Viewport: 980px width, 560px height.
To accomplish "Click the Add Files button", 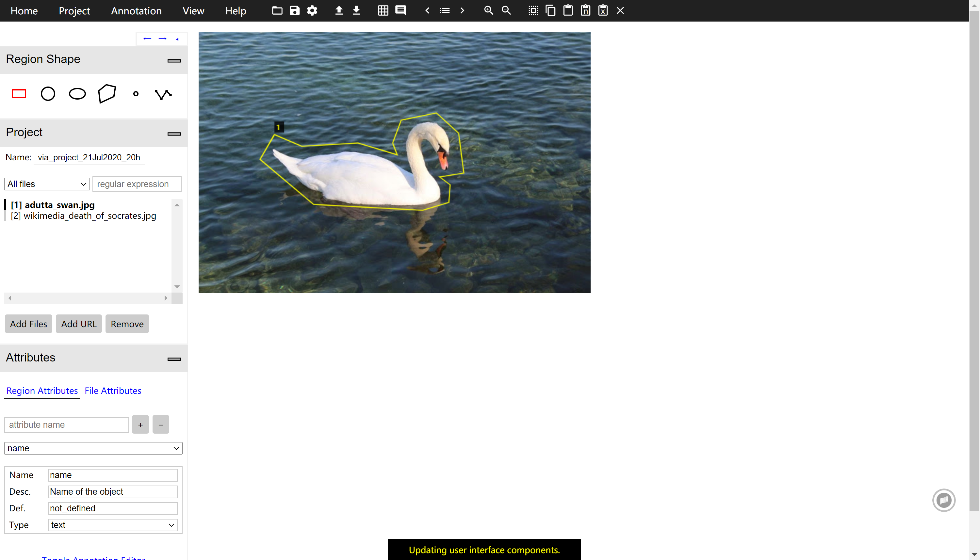I will [x=28, y=324].
